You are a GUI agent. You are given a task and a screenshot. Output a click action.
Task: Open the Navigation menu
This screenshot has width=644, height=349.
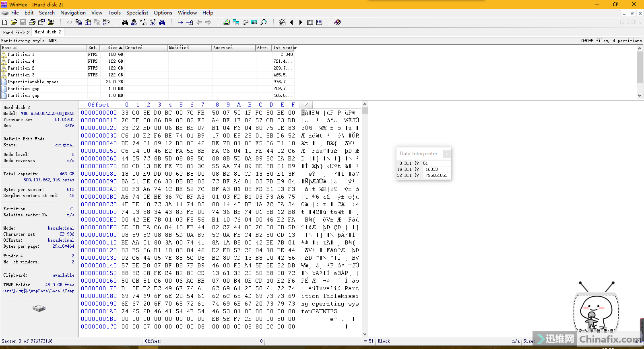(73, 13)
